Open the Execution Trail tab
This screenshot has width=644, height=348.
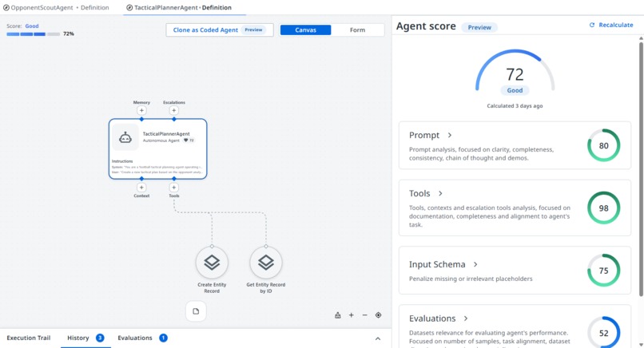[28, 338]
